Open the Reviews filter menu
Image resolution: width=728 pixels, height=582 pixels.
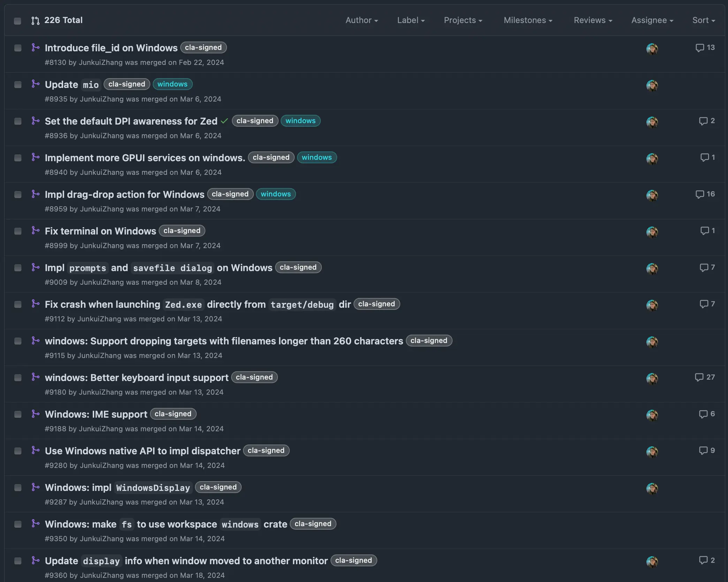coord(593,20)
